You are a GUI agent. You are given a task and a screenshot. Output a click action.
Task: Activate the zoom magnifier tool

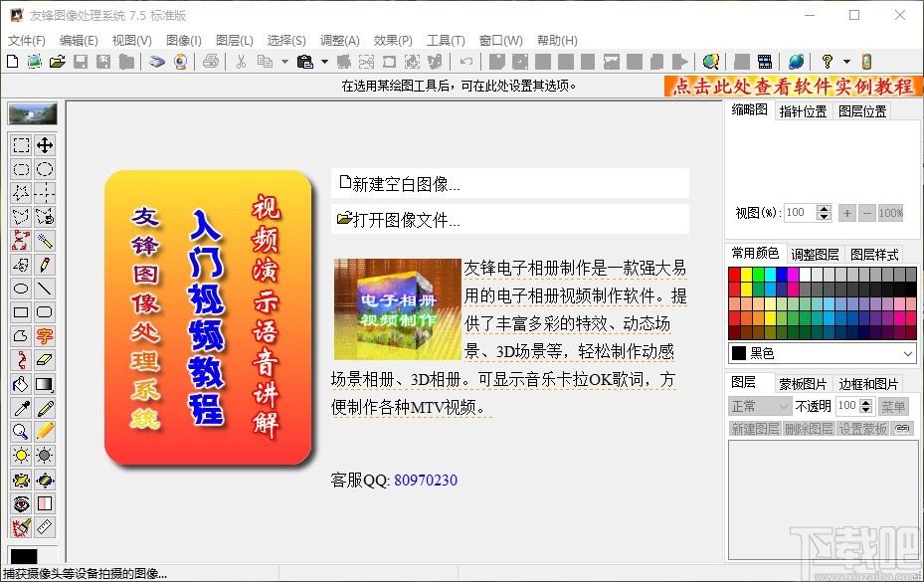pyautogui.click(x=22, y=432)
